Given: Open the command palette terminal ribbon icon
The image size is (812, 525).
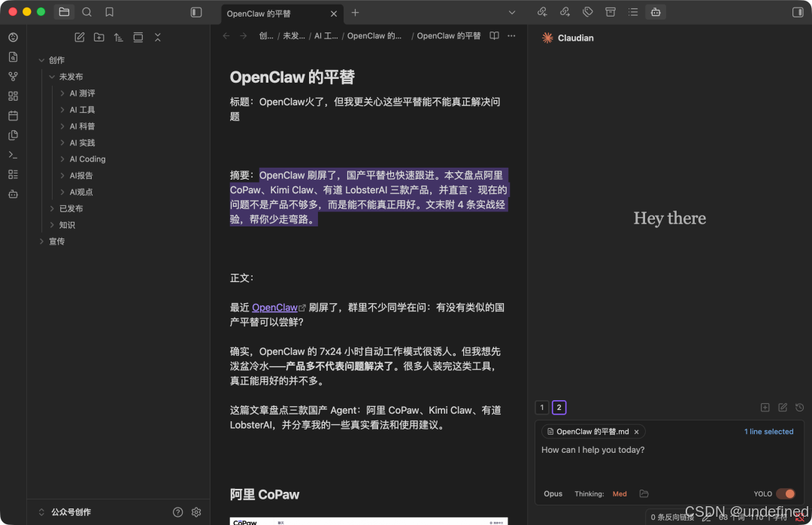Looking at the screenshot, I should (x=14, y=155).
